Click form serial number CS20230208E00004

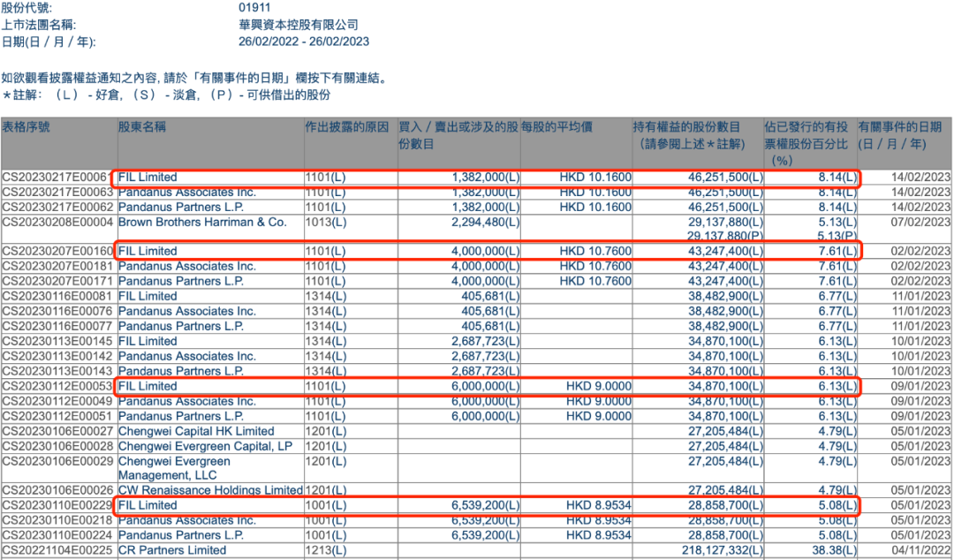pos(57,223)
